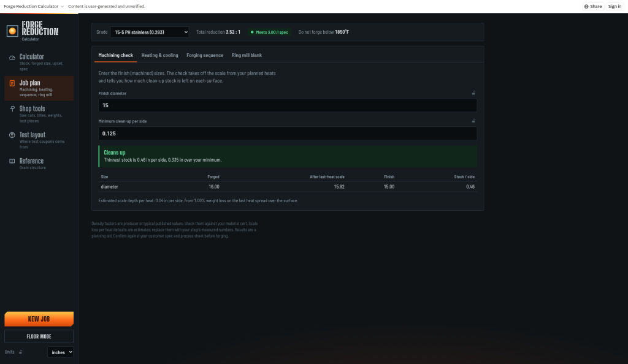
Task: Open Reference via its book icon
Action: click(x=12, y=161)
